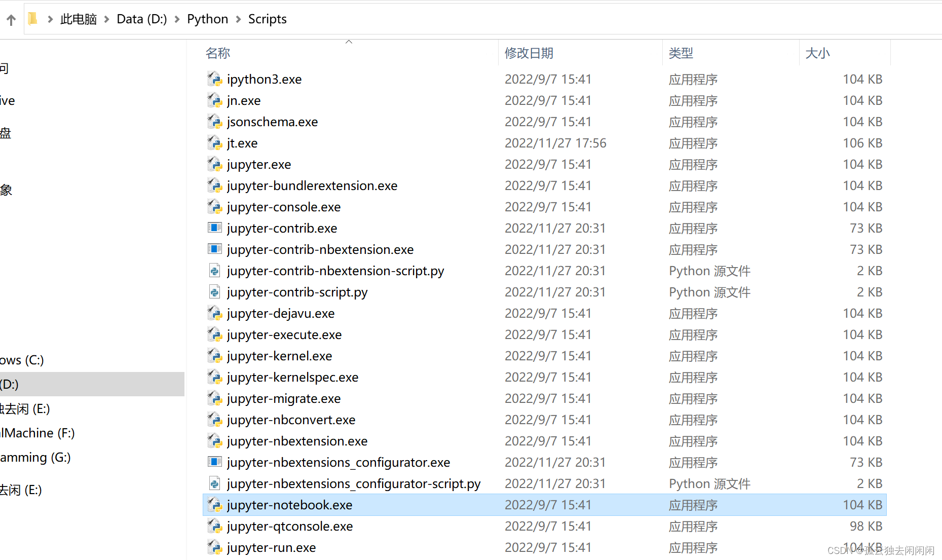The width and height of the screenshot is (942, 560).
Task: Click the jupyter-contrib-nbextension.exe icon
Action: click(x=215, y=249)
